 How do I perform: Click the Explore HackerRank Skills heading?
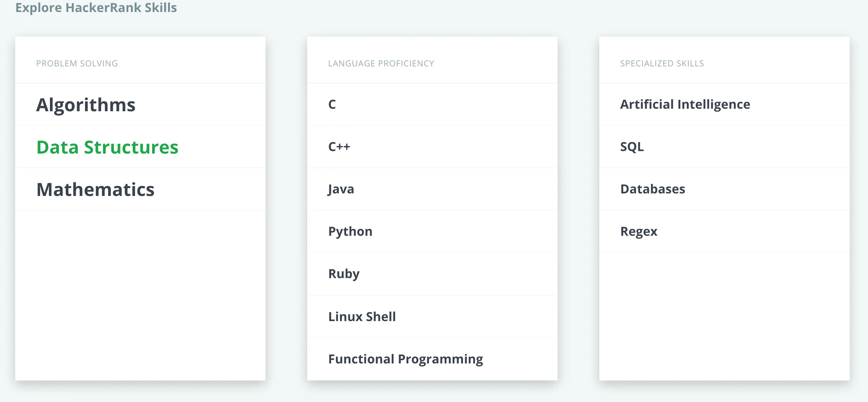point(96,7)
